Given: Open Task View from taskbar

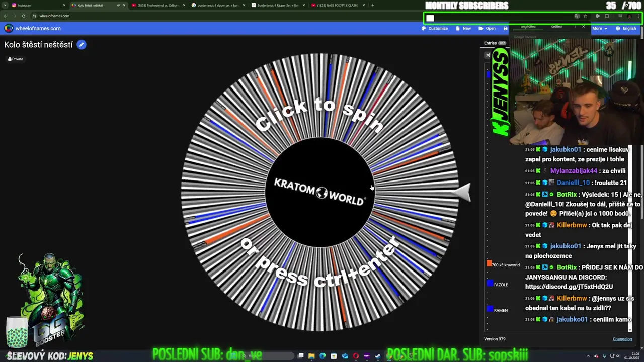Looking at the screenshot, I should 300,356.
